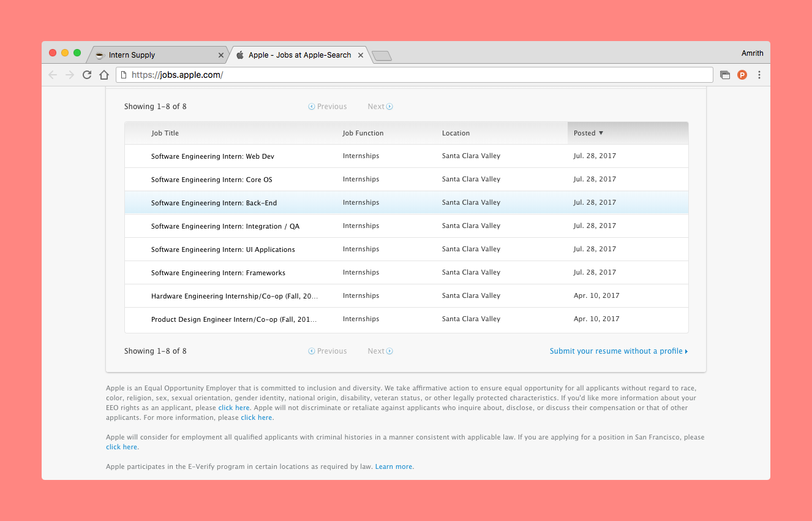Click the tabs extension icon in toolbar
812x521 pixels.
click(x=725, y=75)
